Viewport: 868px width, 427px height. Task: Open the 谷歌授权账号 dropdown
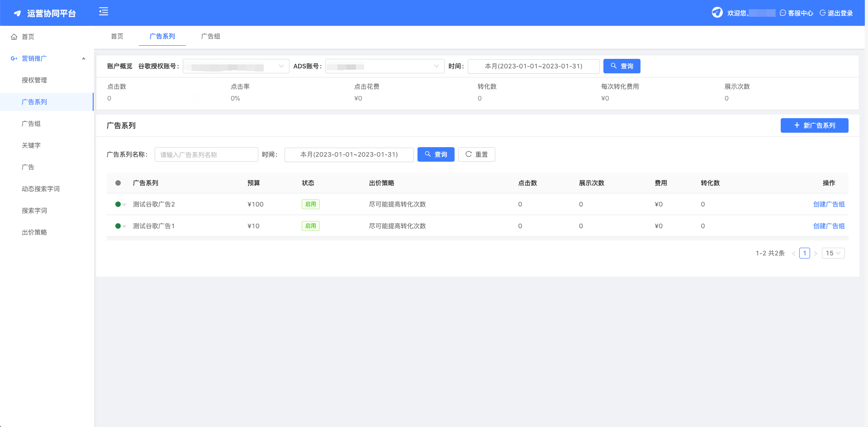click(236, 67)
